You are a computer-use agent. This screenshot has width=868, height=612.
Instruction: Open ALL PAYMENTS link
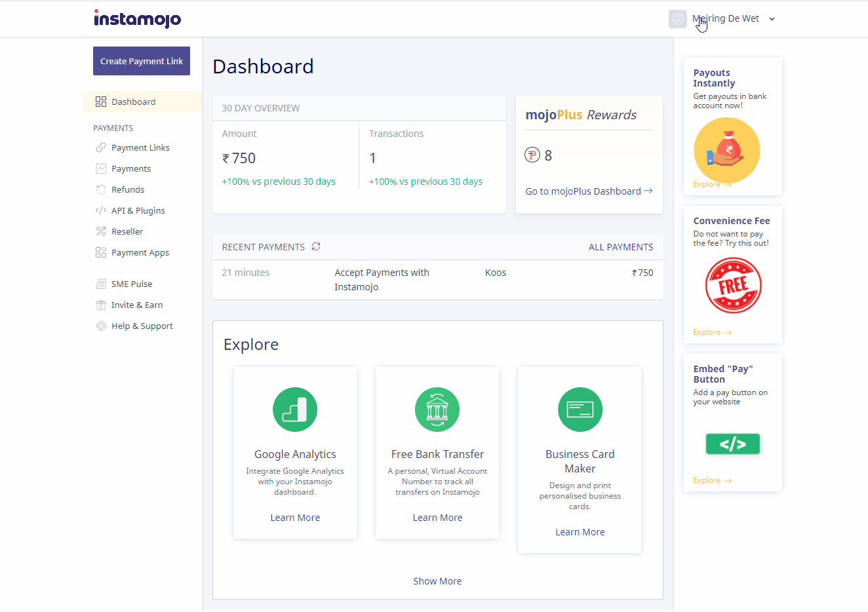tap(621, 247)
